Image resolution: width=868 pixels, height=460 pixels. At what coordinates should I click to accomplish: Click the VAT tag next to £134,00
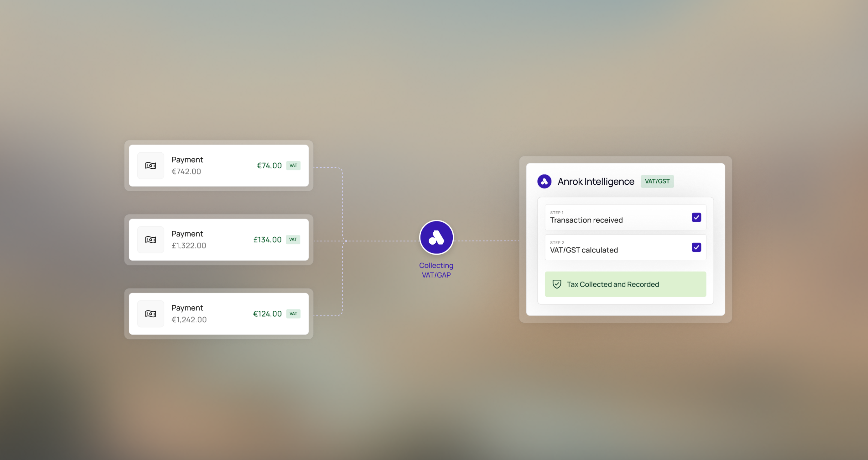[293, 240]
